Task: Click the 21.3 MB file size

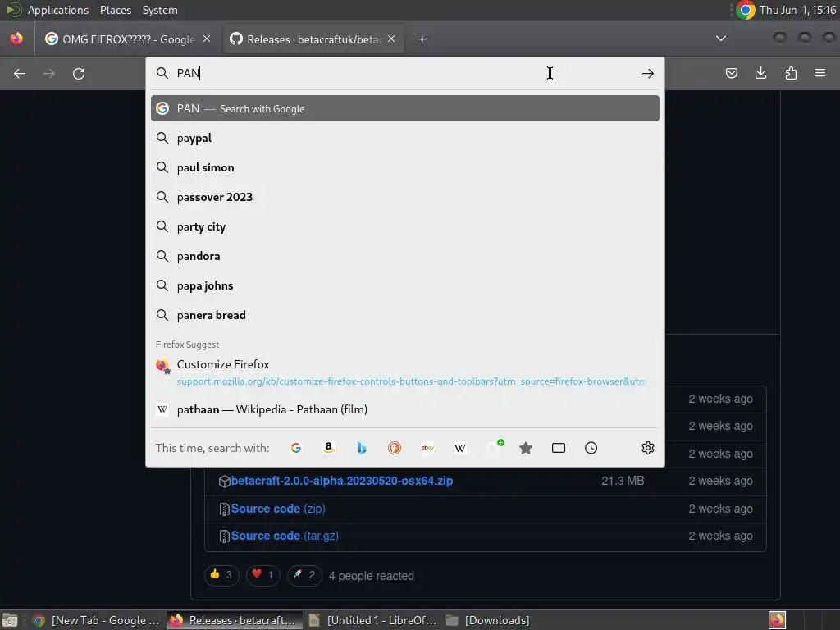Action: [x=623, y=481]
